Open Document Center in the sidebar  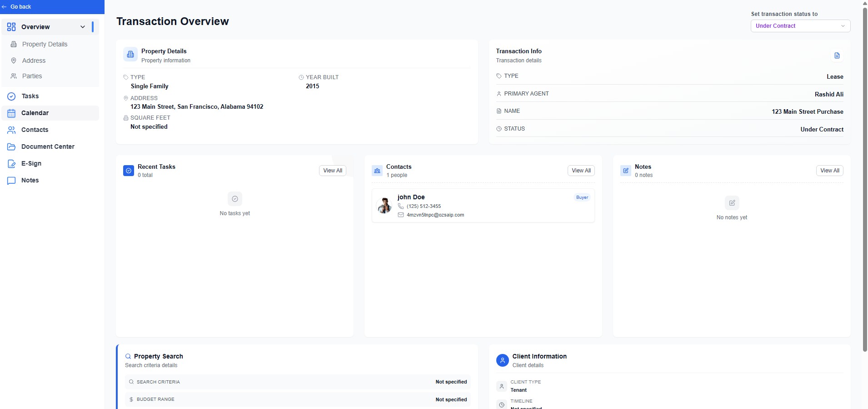(50, 146)
